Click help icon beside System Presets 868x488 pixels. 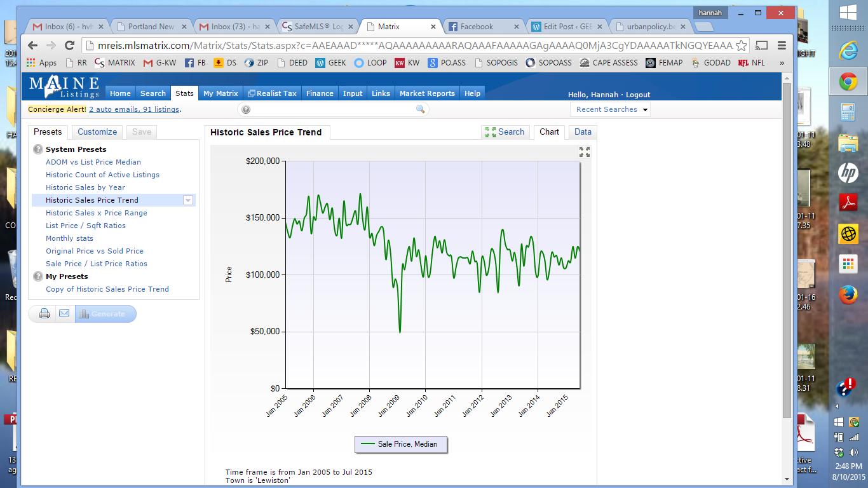(x=37, y=149)
